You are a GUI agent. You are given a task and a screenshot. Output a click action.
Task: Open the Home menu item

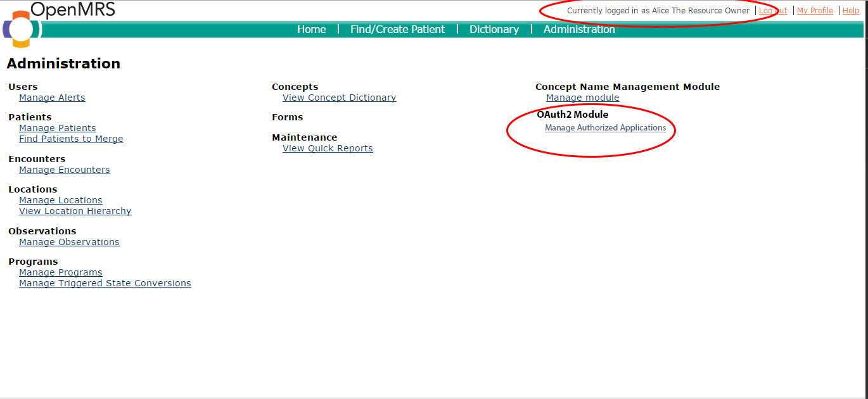click(x=312, y=29)
